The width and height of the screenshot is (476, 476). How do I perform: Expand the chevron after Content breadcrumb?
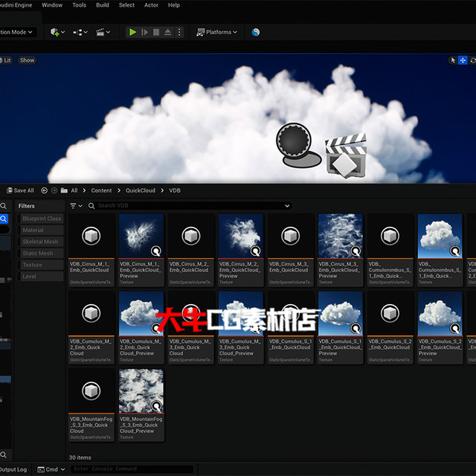pyautogui.click(x=119, y=190)
